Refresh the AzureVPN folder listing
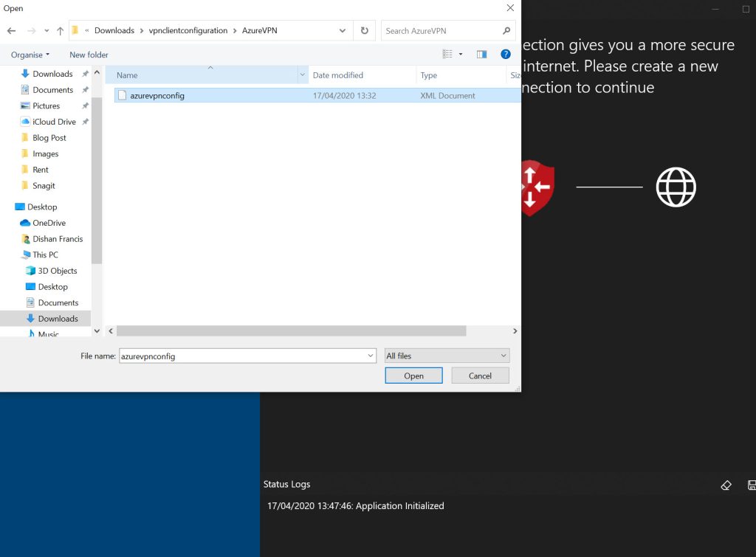The width and height of the screenshot is (756, 557). click(x=365, y=30)
